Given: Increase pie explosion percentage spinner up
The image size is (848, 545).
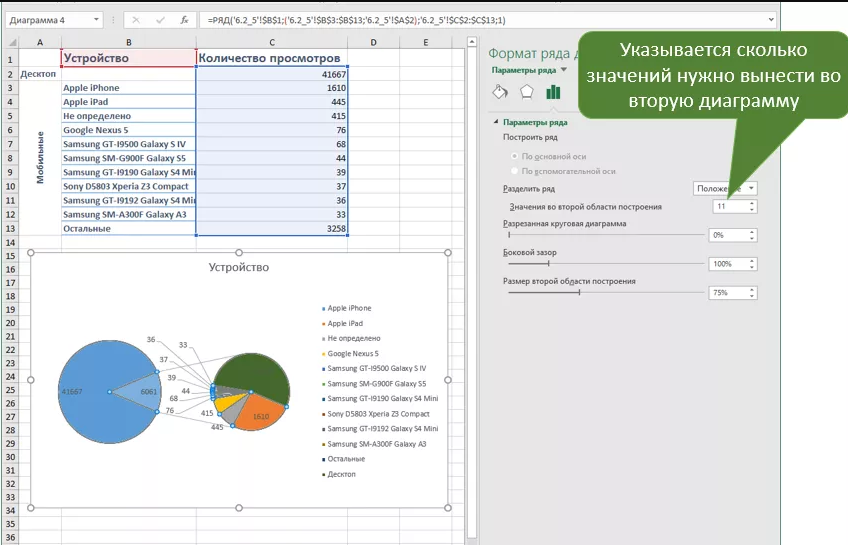Looking at the screenshot, I should click(x=752, y=232).
